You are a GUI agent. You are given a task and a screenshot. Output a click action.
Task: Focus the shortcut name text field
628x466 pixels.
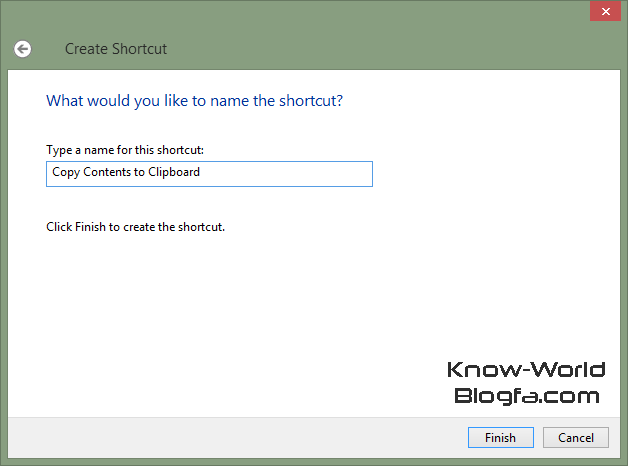209,173
